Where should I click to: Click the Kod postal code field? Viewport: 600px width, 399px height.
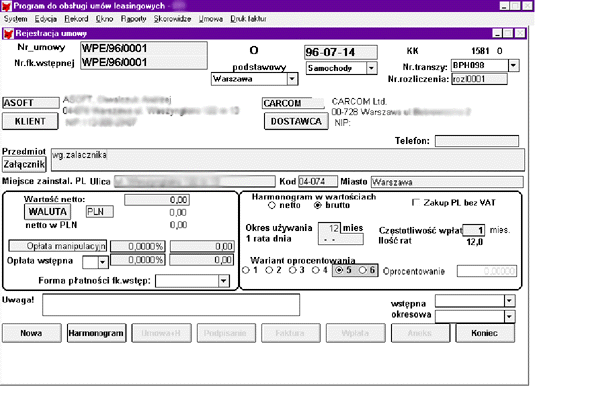pos(318,181)
